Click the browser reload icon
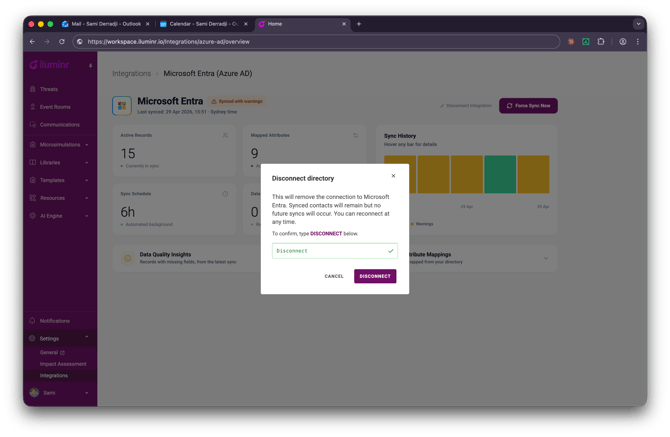This screenshot has width=670, height=437. pyautogui.click(x=62, y=42)
